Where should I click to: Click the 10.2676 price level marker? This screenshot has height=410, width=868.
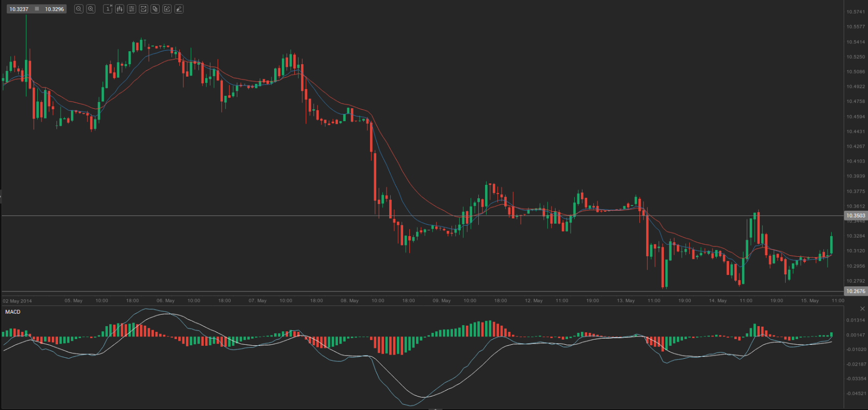pos(856,291)
